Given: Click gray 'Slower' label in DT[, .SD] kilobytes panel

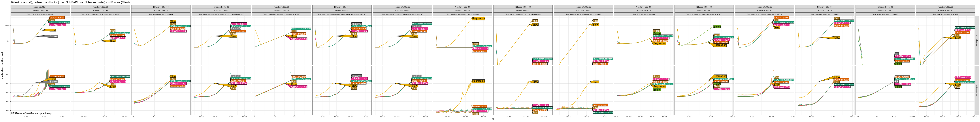Looking at the screenshot, I should coord(54,36).
